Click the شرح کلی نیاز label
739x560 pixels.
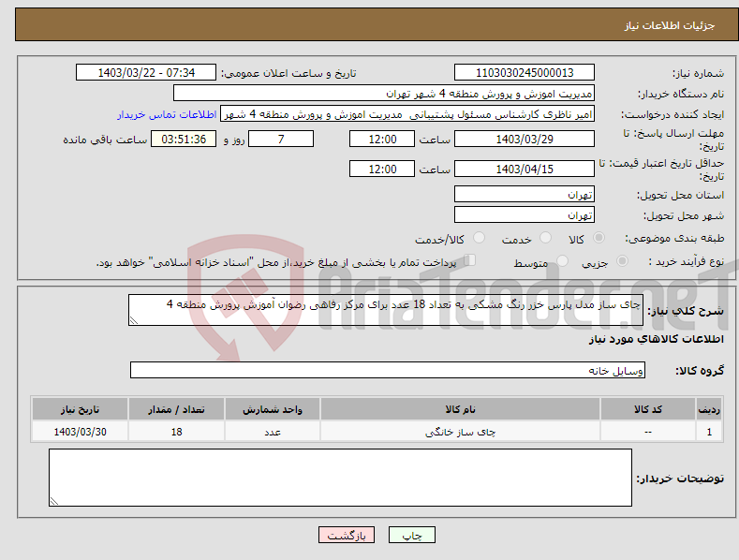(x=686, y=311)
